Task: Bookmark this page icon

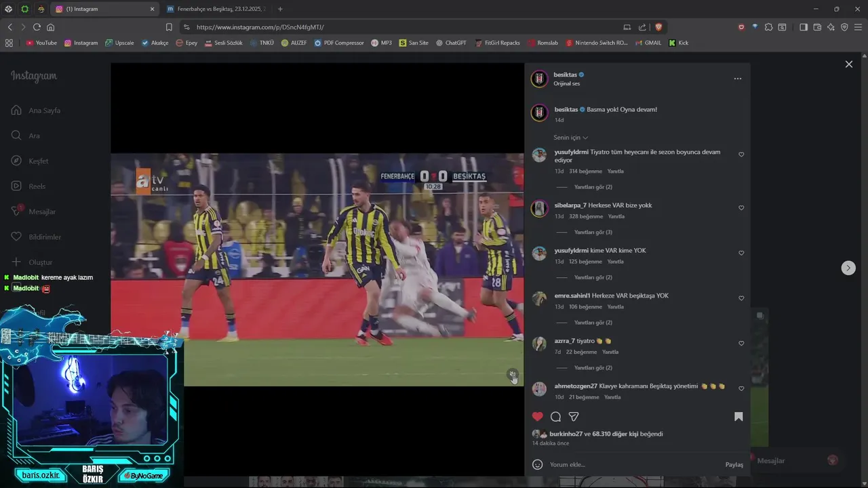Action: tap(169, 27)
